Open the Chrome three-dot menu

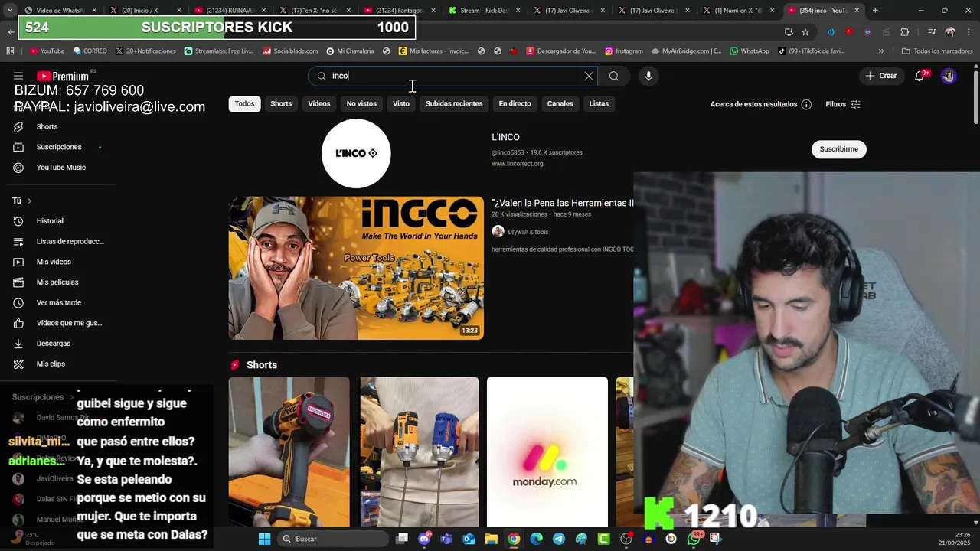point(969,32)
